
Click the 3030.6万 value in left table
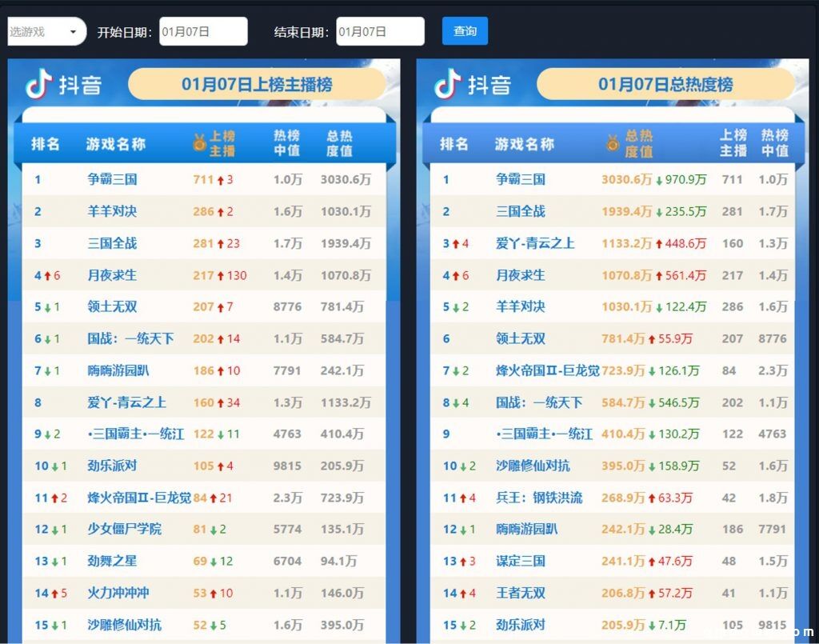(346, 180)
